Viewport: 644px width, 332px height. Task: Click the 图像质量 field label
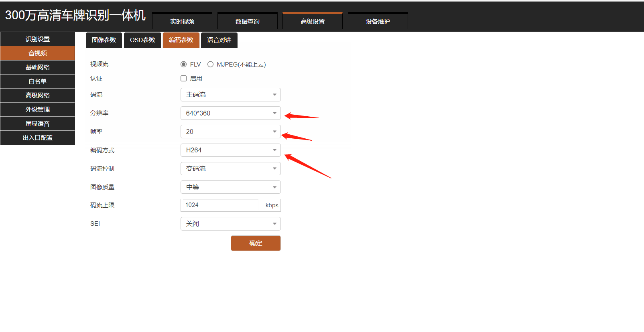[102, 187]
